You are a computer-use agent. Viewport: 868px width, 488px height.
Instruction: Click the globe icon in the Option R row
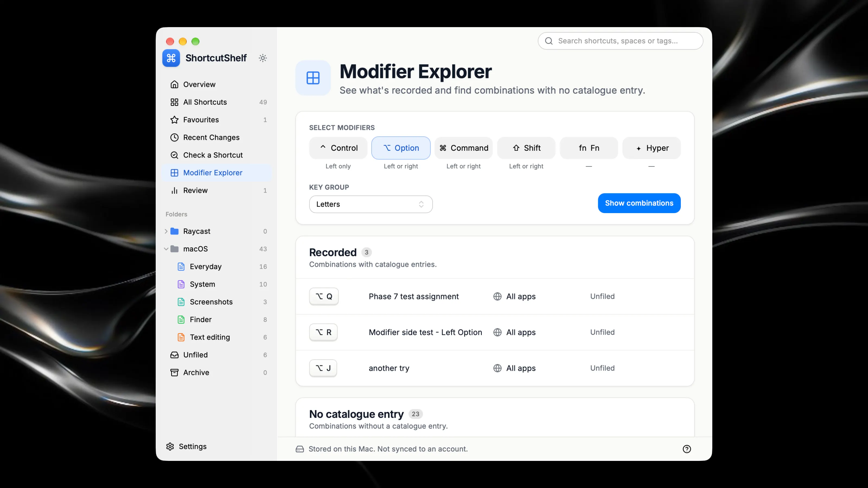point(497,332)
